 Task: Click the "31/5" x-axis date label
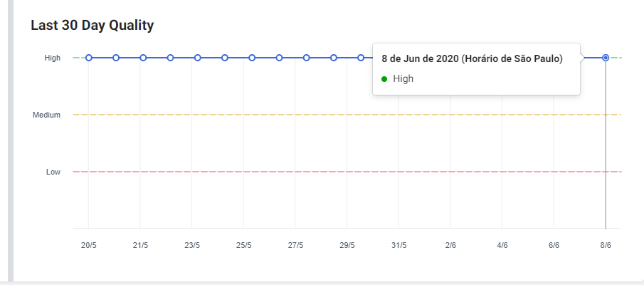point(399,246)
